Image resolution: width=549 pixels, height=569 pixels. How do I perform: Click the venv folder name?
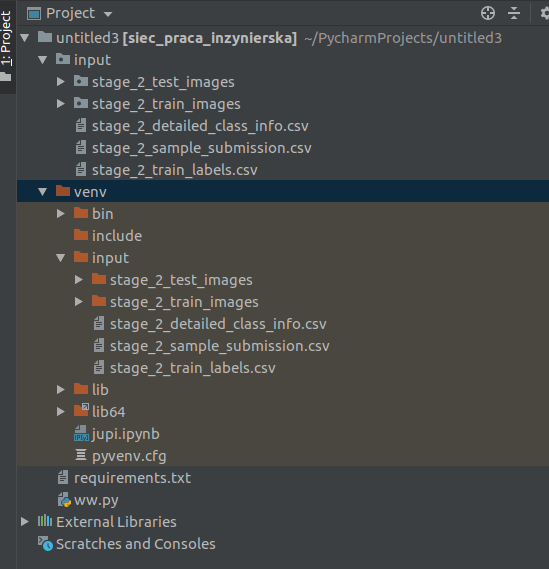pyautogui.click(x=90, y=192)
